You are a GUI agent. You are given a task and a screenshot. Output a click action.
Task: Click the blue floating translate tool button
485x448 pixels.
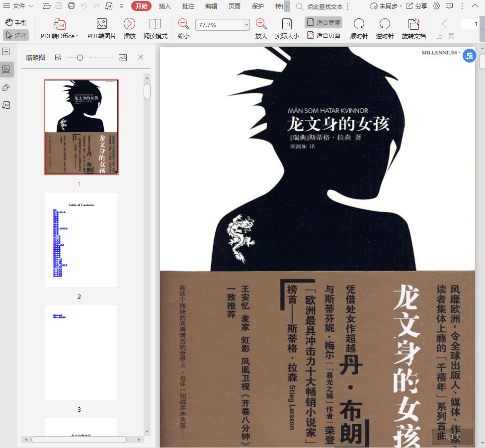(470, 56)
